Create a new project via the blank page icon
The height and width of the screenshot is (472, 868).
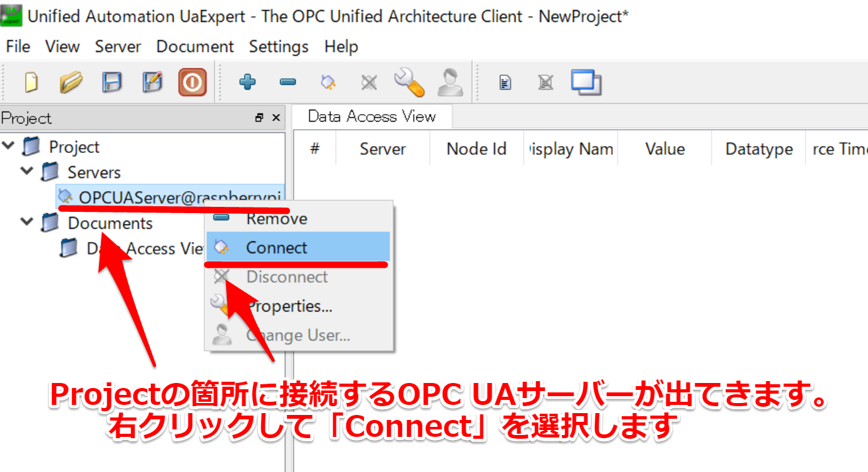tap(31, 81)
